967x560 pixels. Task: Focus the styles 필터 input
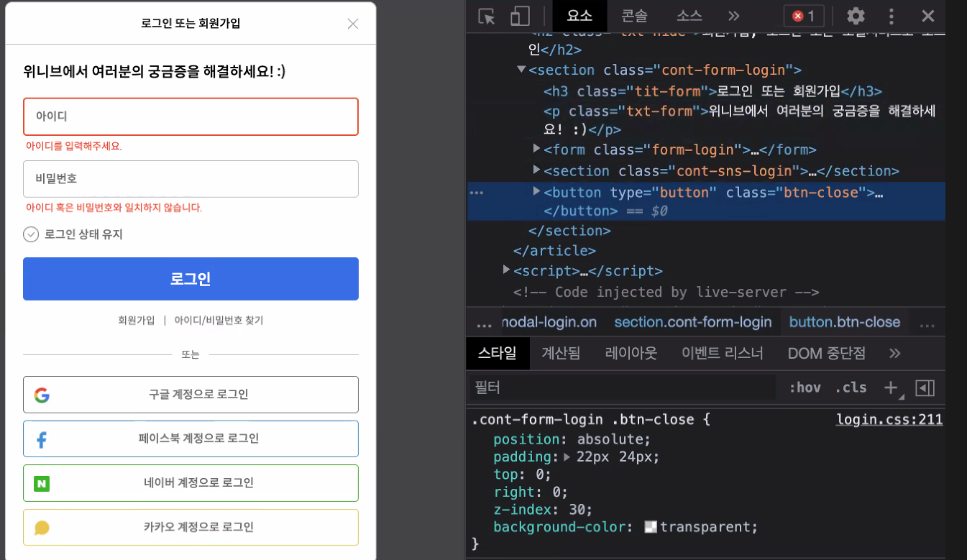click(x=623, y=387)
